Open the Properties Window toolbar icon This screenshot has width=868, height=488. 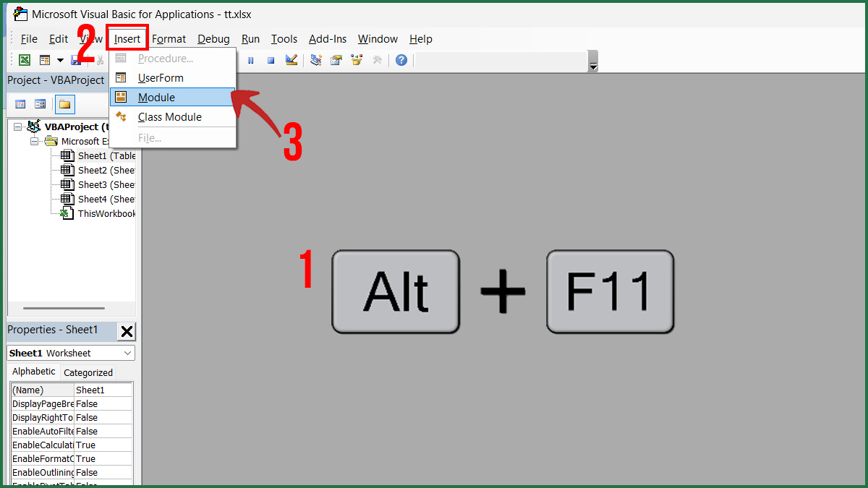pos(336,59)
